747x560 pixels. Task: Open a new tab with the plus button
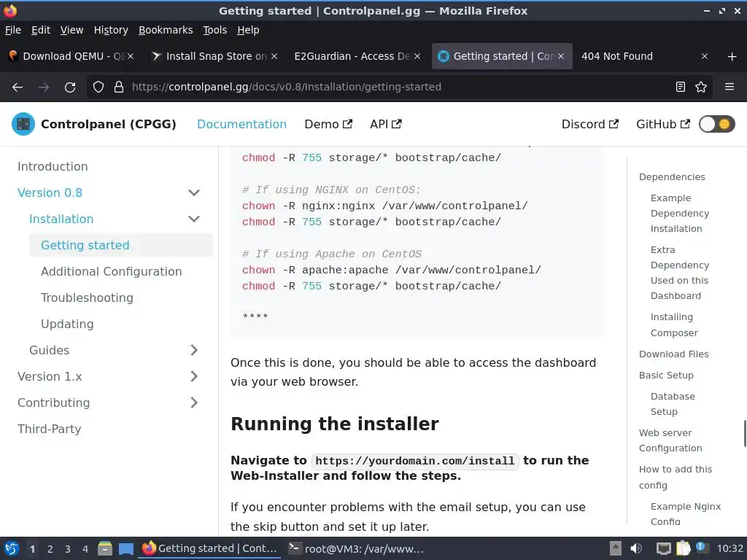click(732, 57)
